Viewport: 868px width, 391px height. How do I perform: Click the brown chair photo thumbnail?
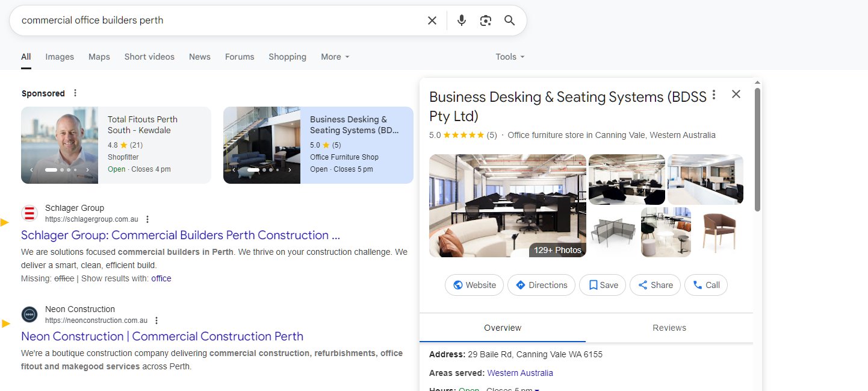coord(720,231)
